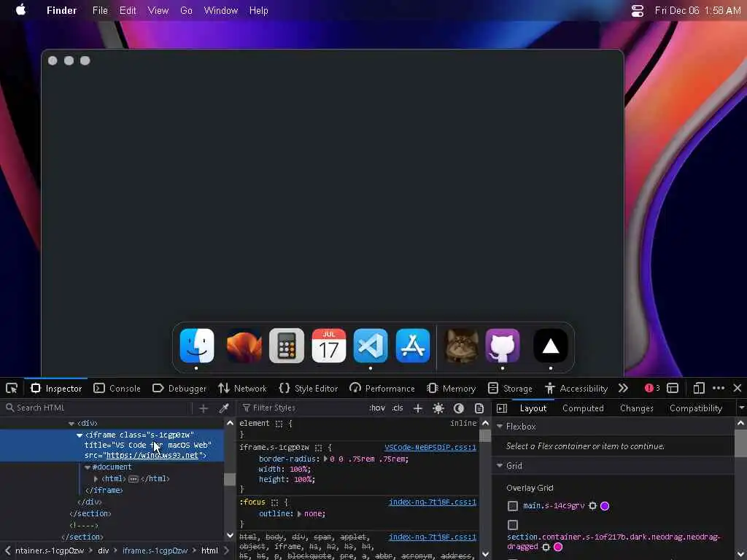Change the pink section.container grid color
This screenshot has width=747, height=560.
558,547
